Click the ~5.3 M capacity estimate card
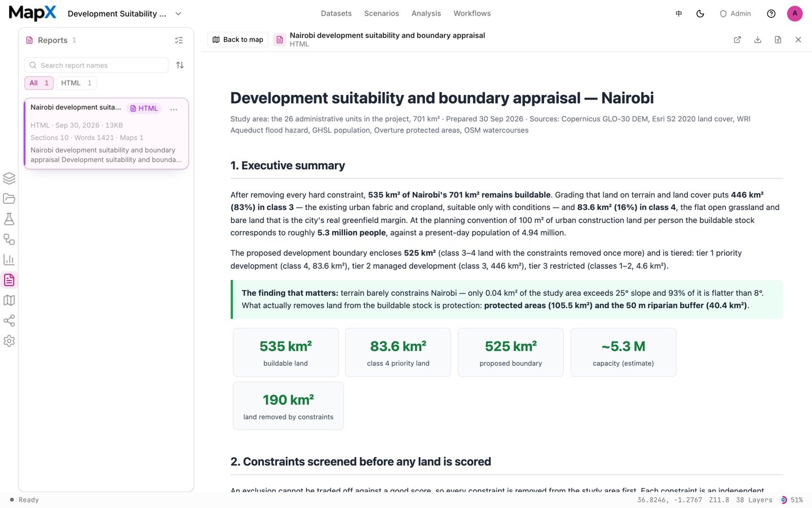The width and height of the screenshot is (812, 508). tap(623, 353)
